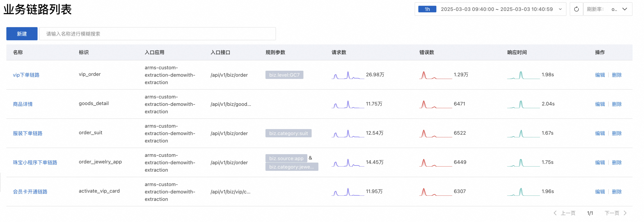Edit the 会员卡开通链路 row

click(x=600, y=192)
